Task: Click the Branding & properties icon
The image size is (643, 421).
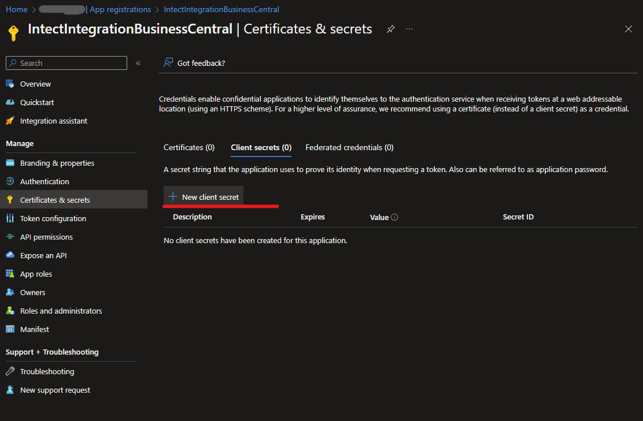Action: [10, 163]
